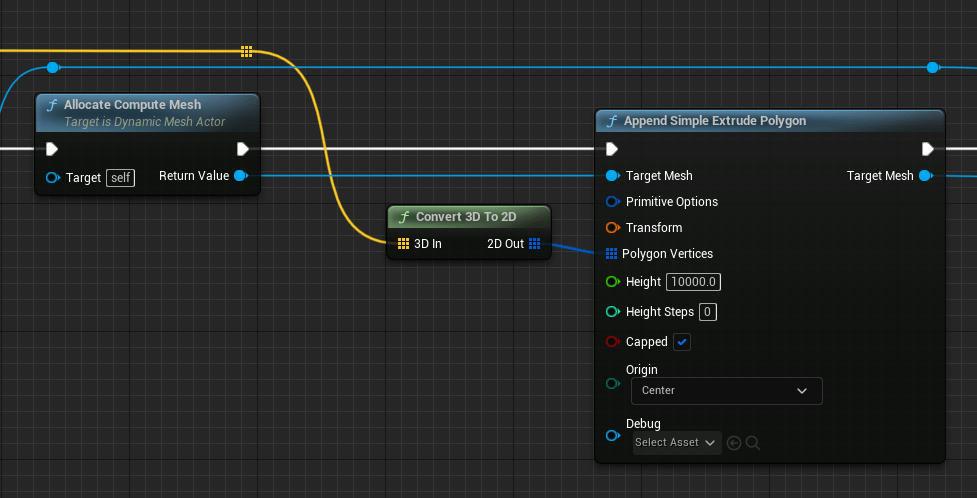
Task: Click the yellow wire reroute node
Action: click(246, 51)
